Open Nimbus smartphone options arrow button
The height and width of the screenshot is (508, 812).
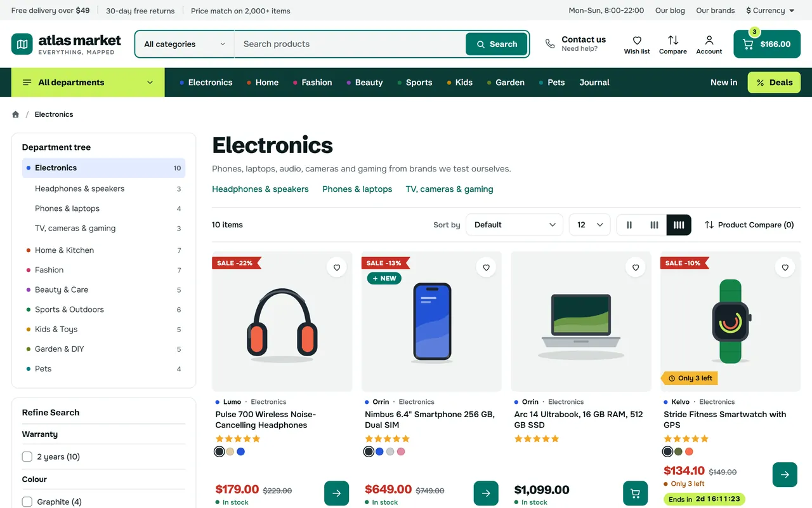coord(486,493)
